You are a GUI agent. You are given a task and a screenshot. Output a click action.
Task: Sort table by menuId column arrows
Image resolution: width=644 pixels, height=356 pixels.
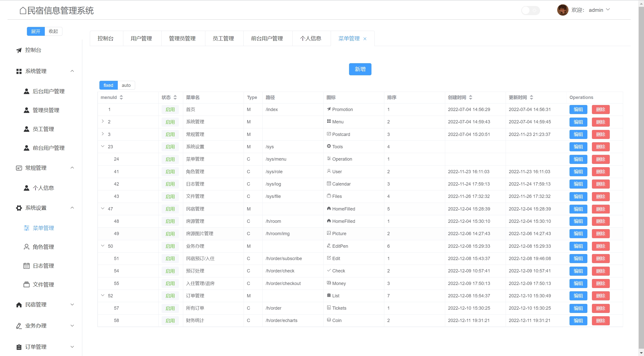pyautogui.click(x=121, y=97)
